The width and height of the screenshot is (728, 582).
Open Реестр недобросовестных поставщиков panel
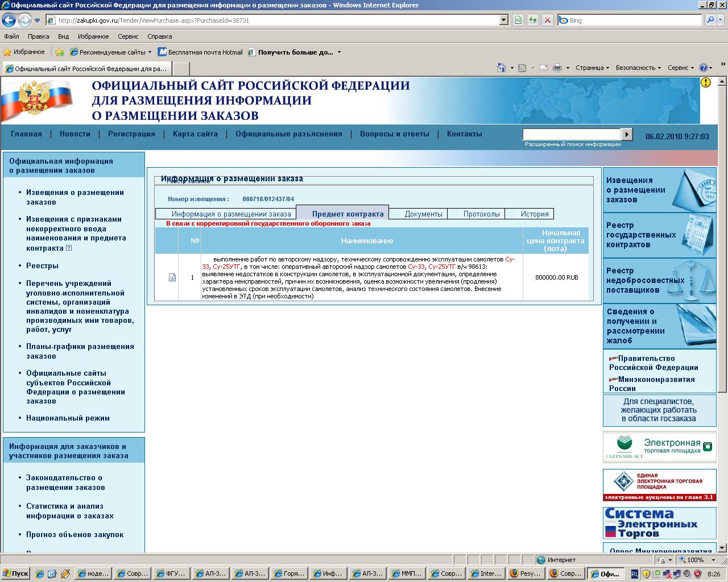click(659, 280)
